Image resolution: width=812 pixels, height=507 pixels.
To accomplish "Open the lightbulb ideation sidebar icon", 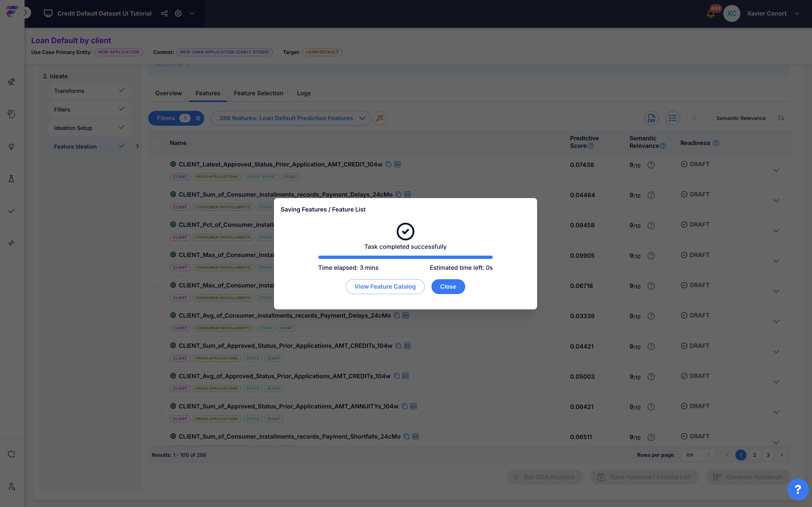I will [11, 146].
